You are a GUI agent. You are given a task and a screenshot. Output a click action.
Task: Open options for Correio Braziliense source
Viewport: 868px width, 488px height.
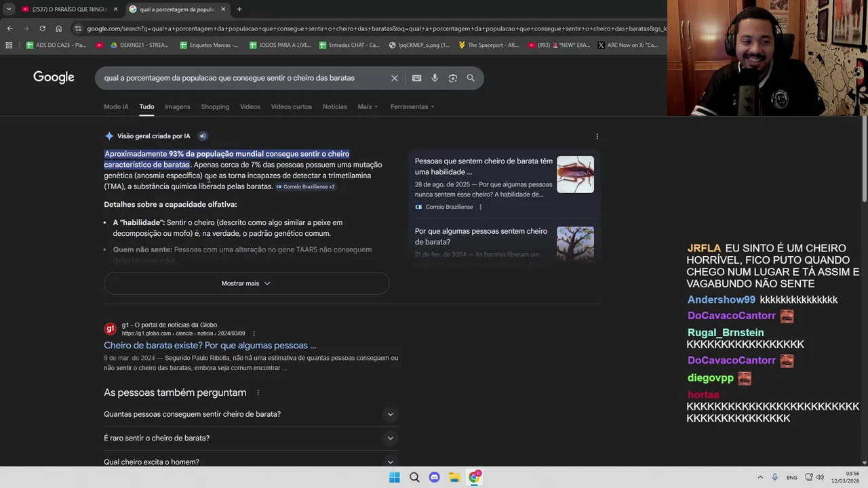tap(480, 207)
